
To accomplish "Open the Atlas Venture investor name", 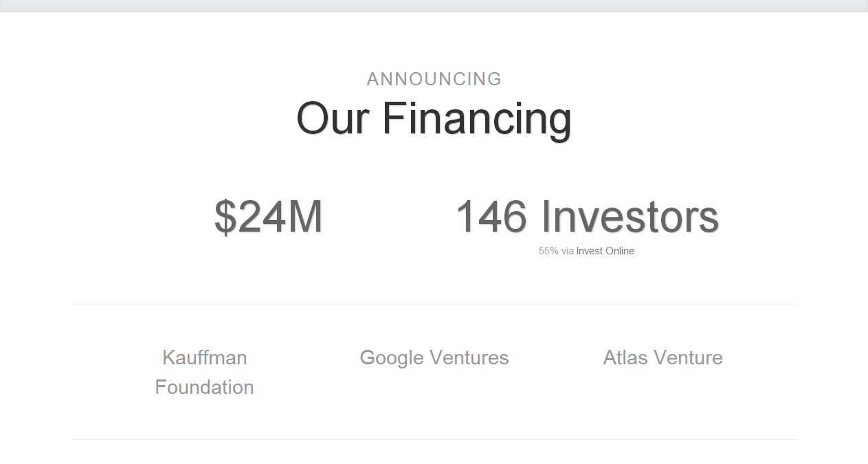I will (x=663, y=357).
